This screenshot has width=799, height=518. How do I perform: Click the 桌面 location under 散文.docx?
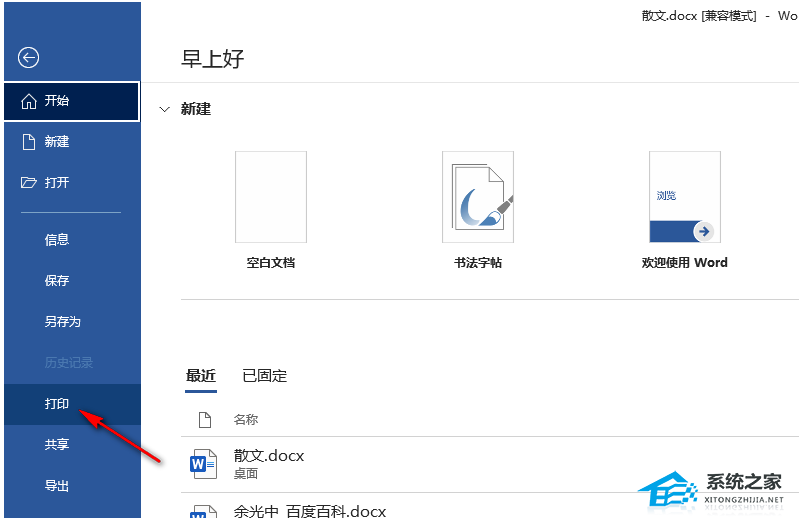pos(246,474)
